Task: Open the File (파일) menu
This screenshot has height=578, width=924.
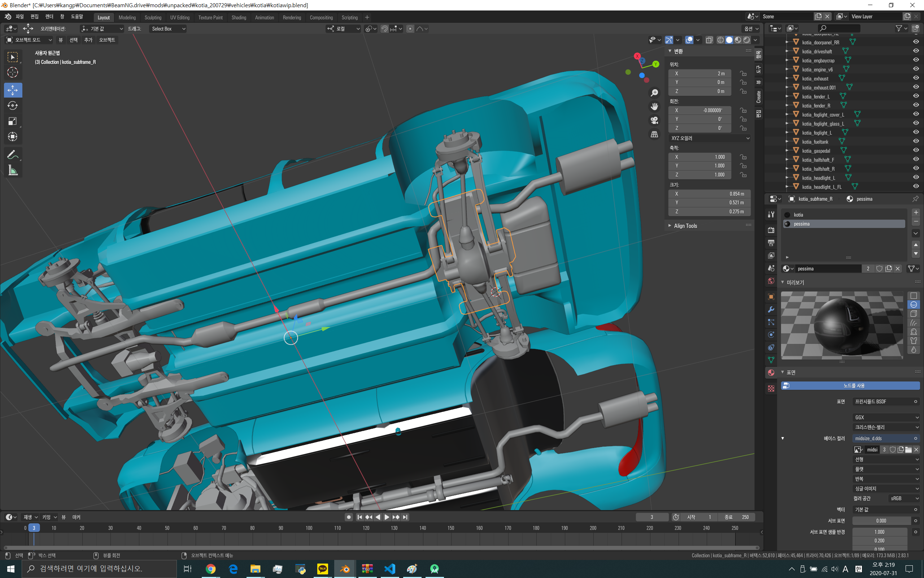Action: [x=19, y=17]
